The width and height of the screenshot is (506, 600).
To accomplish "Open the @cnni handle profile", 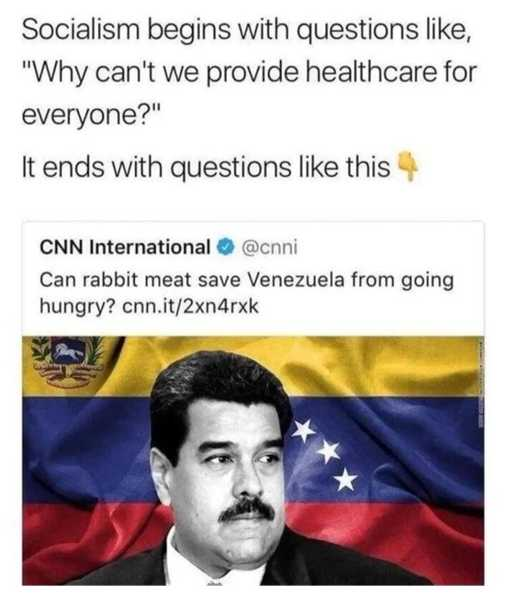I will (x=269, y=247).
